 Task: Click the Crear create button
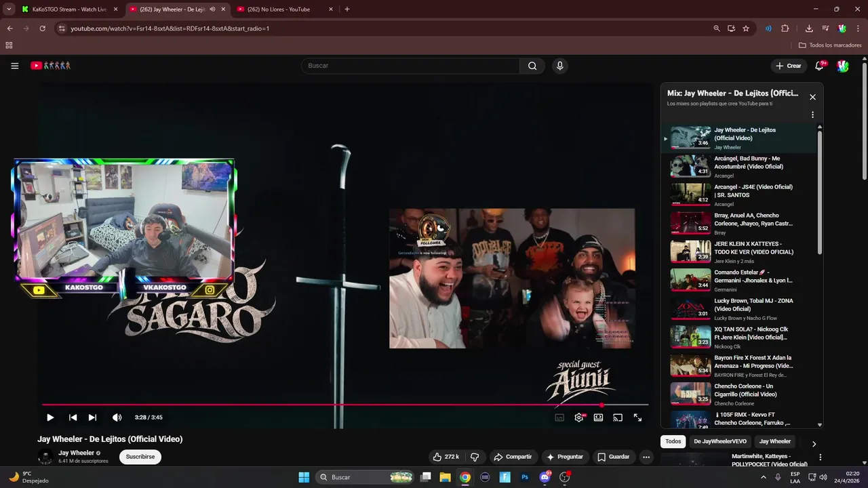[x=789, y=66]
